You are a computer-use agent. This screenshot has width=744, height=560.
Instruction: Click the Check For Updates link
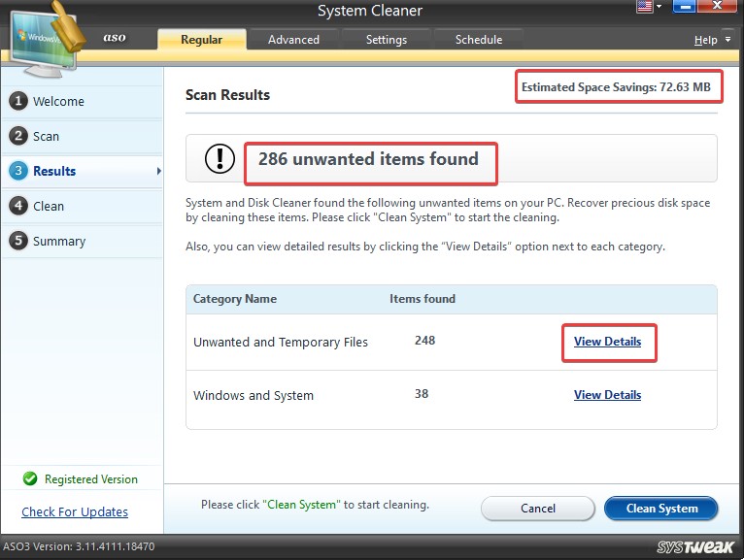(75, 511)
